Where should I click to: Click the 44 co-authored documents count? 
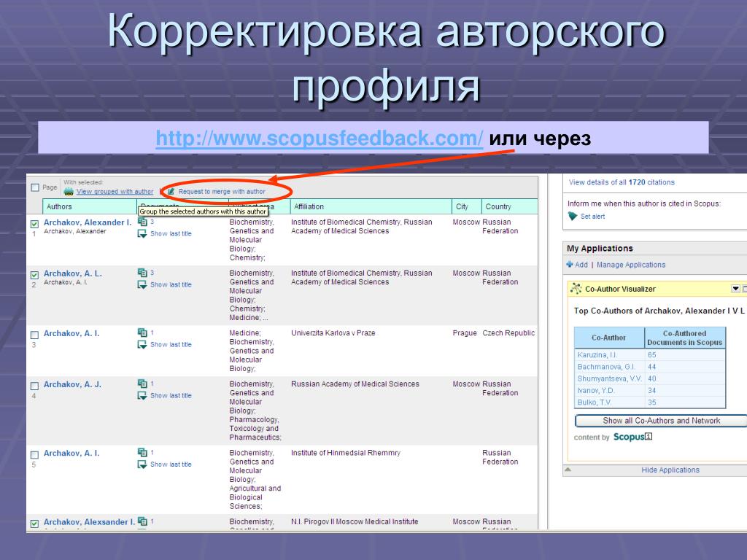(651, 367)
